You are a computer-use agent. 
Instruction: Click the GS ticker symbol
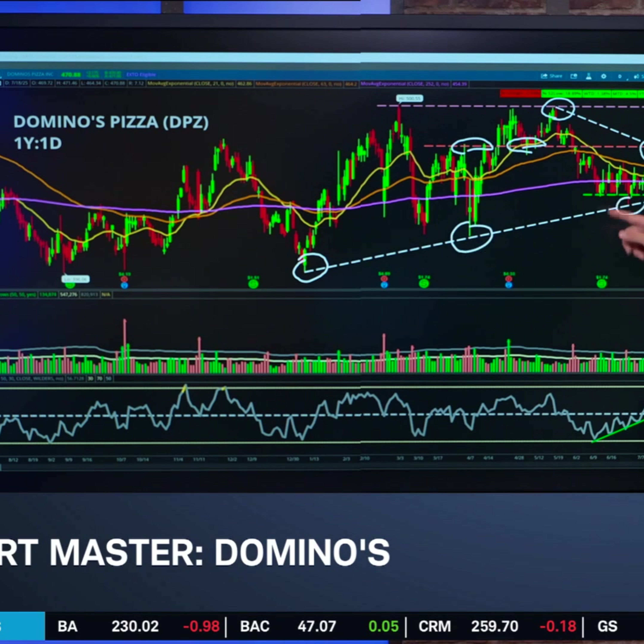pyautogui.click(x=607, y=626)
